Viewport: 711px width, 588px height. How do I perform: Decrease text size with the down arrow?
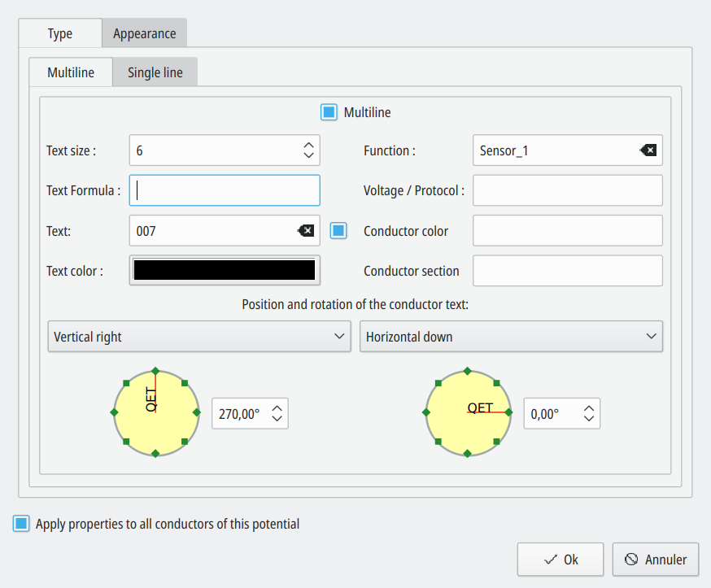(308, 155)
